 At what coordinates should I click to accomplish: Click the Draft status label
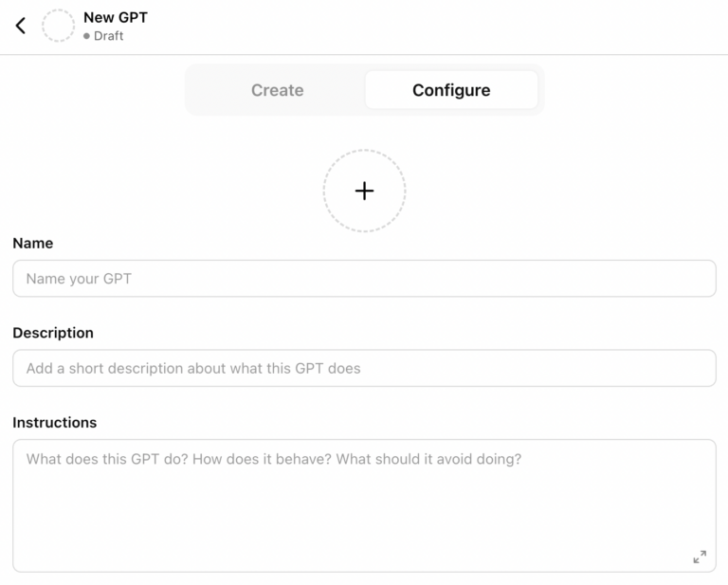tap(109, 36)
